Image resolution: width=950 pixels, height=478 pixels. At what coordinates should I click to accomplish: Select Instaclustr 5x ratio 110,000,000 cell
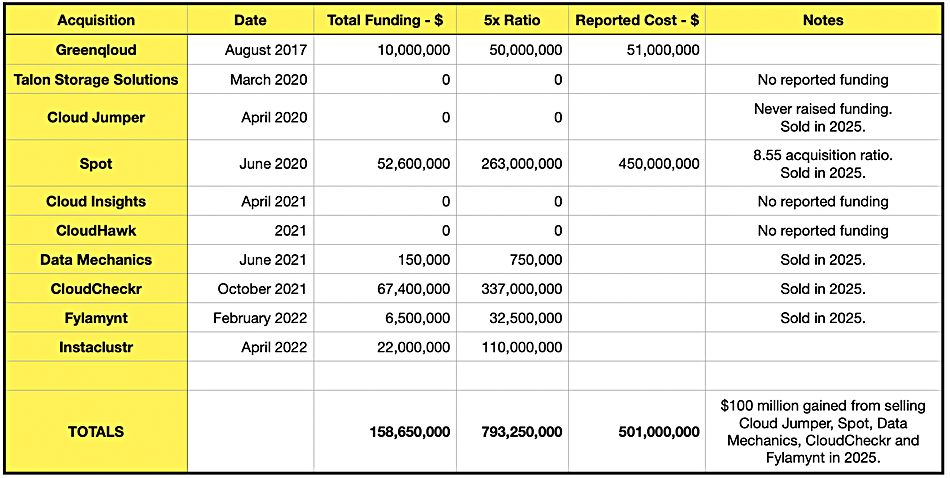coord(512,347)
